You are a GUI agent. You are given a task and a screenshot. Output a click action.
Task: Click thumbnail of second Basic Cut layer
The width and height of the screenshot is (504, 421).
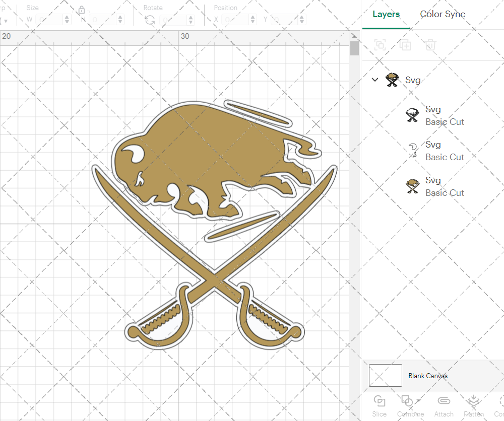click(x=413, y=151)
